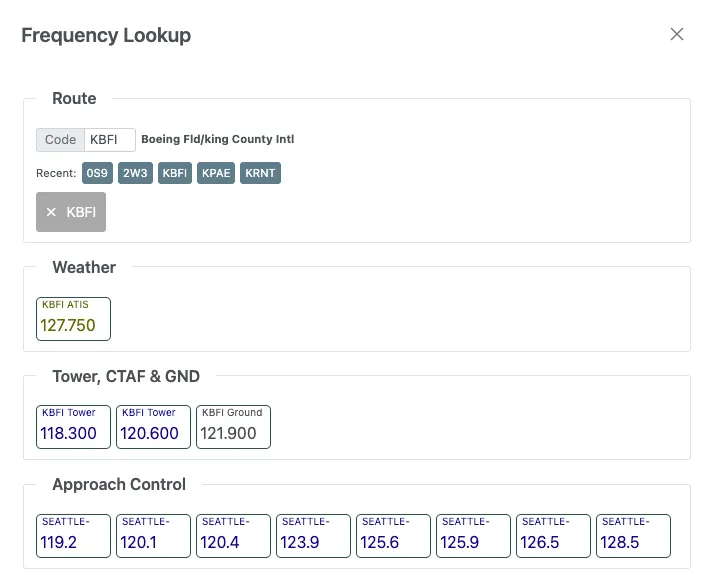Pick KPAE from recent airports

[x=216, y=173]
